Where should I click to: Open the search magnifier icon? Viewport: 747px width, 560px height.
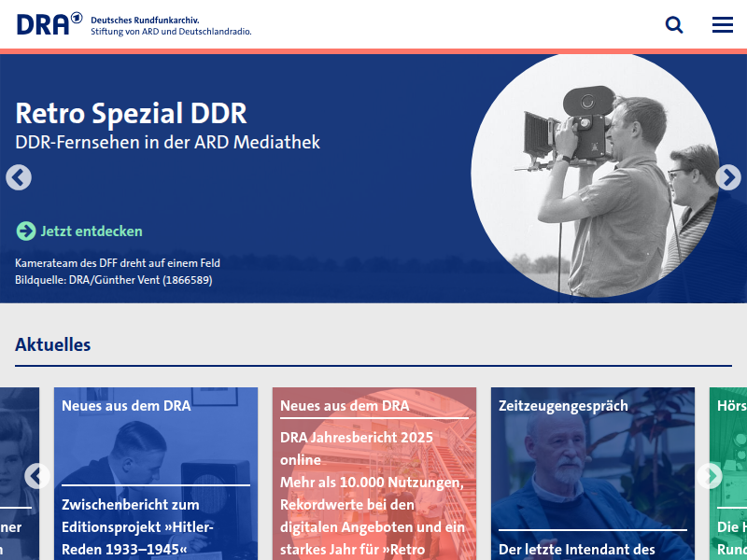pos(674,25)
